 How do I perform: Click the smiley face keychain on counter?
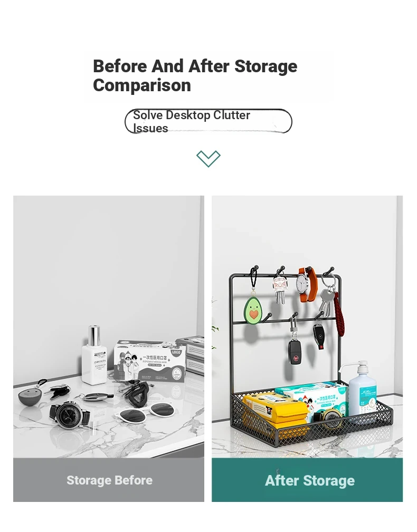(31, 395)
